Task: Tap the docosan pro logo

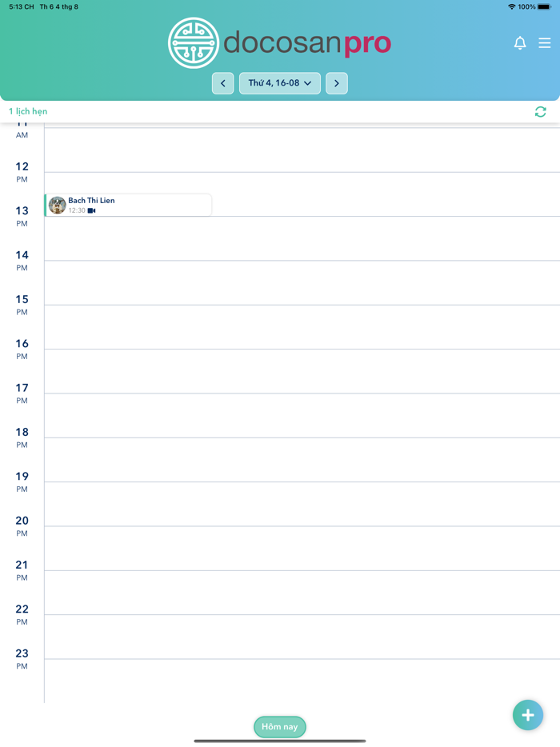Action: pos(280,43)
